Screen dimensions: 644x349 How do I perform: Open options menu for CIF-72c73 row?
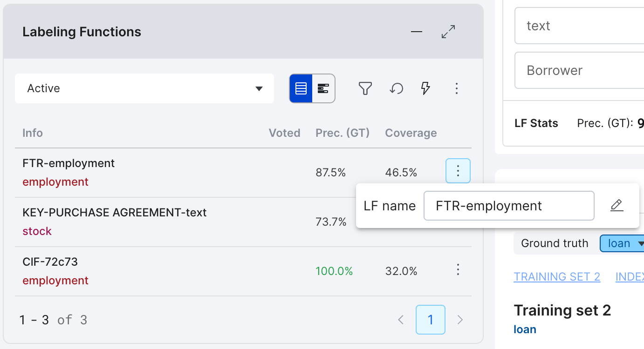pyautogui.click(x=458, y=269)
